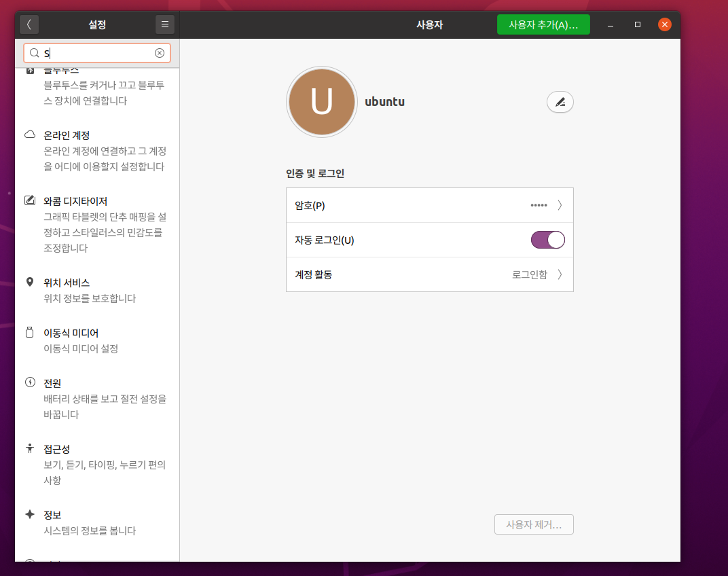Minimize the settings window

click(611, 24)
